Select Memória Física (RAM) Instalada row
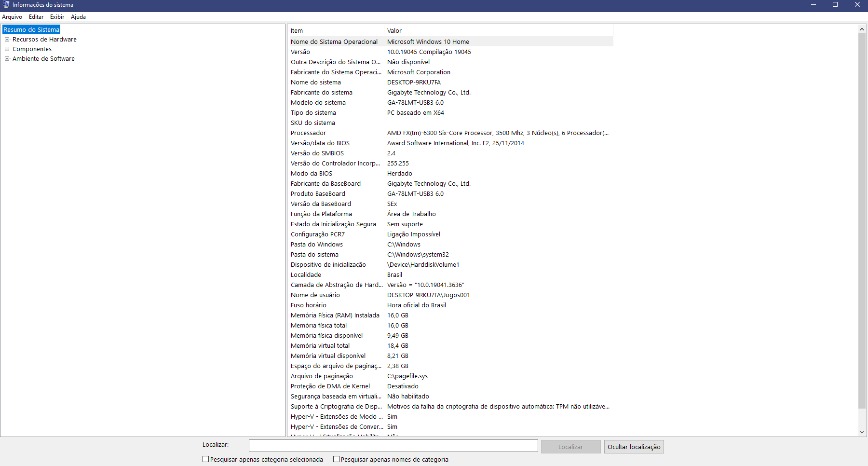The height and width of the screenshot is (466, 868). pos(450,315)
